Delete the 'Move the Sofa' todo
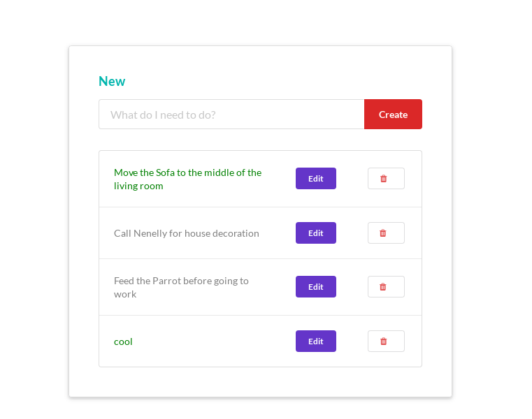The image size is (532, 419). [386, 179]
